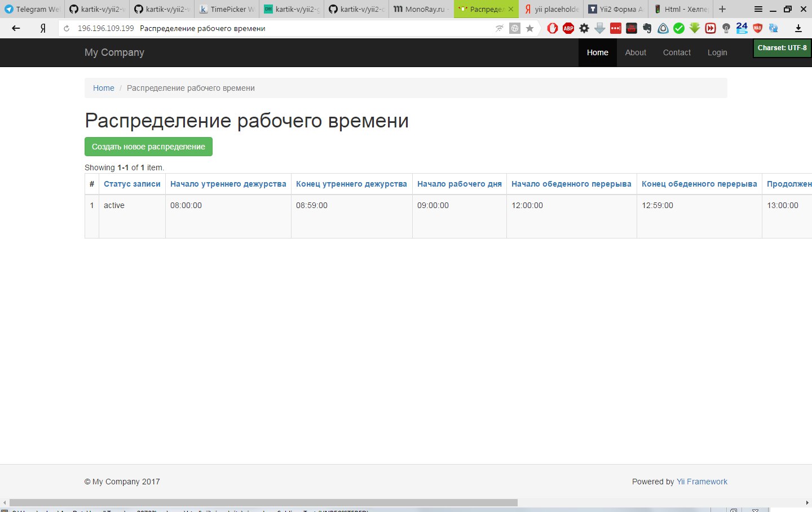Image resolution: width=812 pixels, height=512 pixels.
Task: Click the Yandex Я home button
Action: click(x=43, y=28)
